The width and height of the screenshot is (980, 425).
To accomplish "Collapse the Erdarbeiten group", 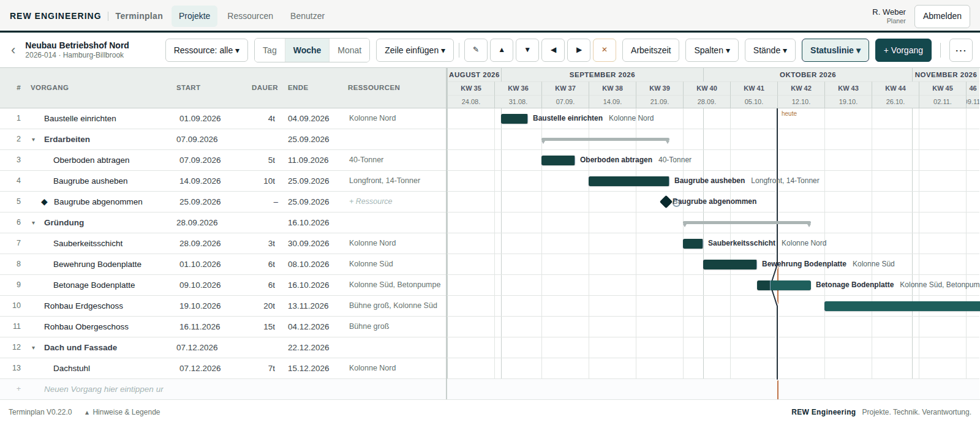I will pos(34,140).
